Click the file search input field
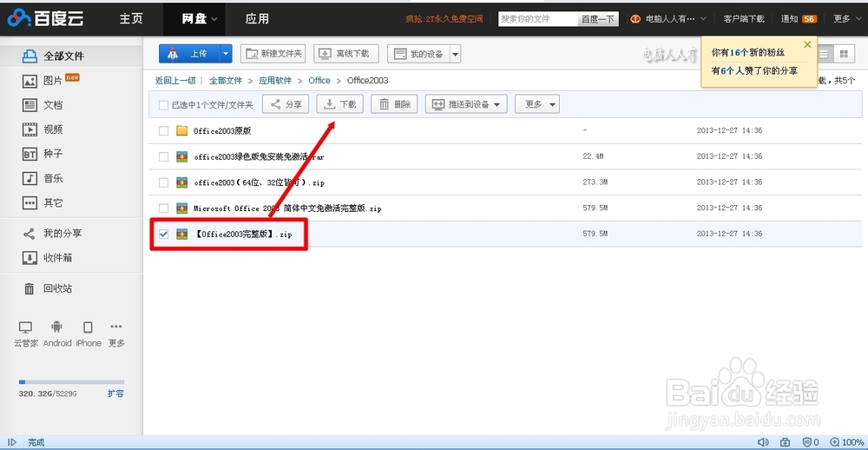Screen dimensions: 868x450 coord(537,19)
